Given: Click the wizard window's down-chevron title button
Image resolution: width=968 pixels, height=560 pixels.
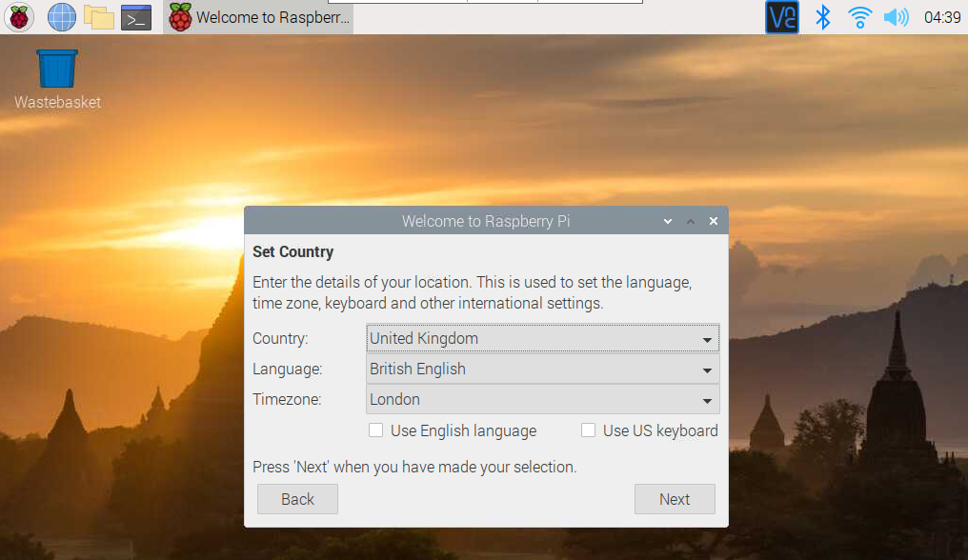Looking at the screenshot, I should [668, 221].
